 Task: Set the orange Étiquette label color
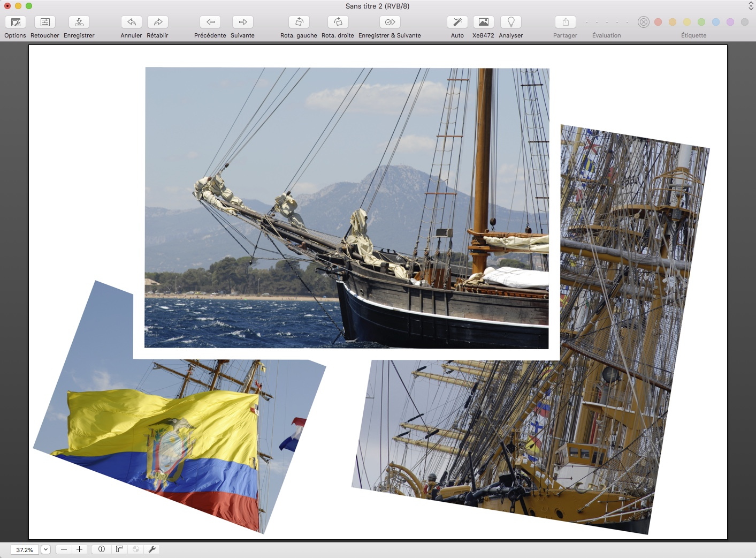[673, 22]
